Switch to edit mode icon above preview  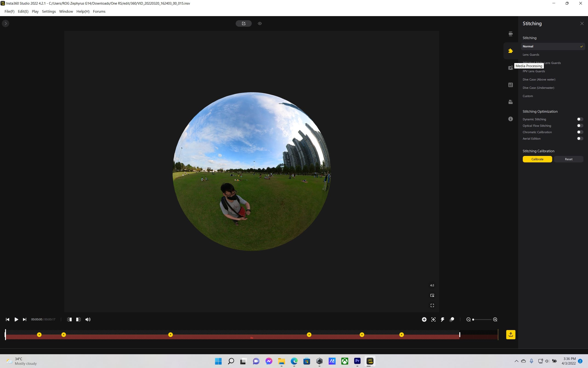click(x=243, y=24)
